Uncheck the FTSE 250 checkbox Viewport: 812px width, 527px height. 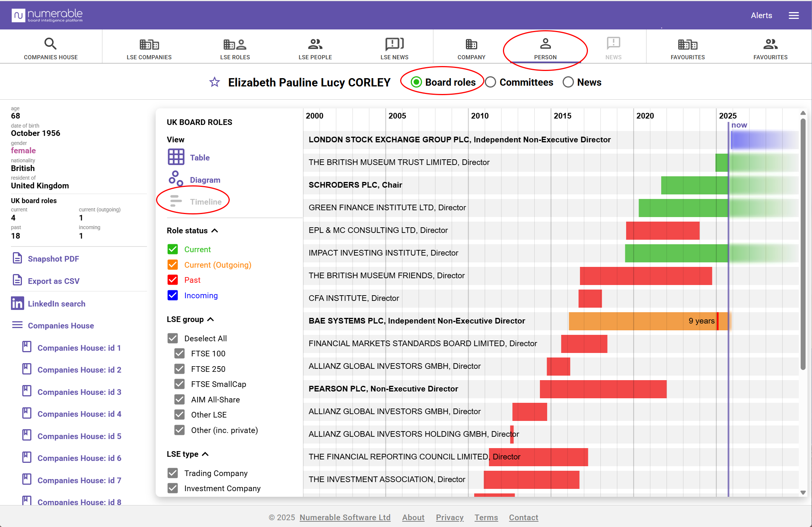(x=179, y=369)
